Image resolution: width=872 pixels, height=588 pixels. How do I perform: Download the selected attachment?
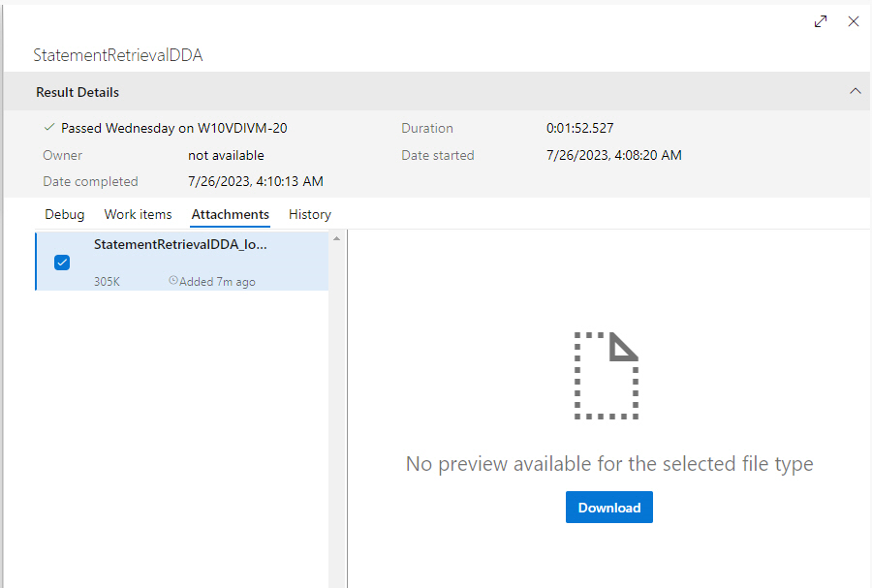pyautogui.click(x=608, y=508)
